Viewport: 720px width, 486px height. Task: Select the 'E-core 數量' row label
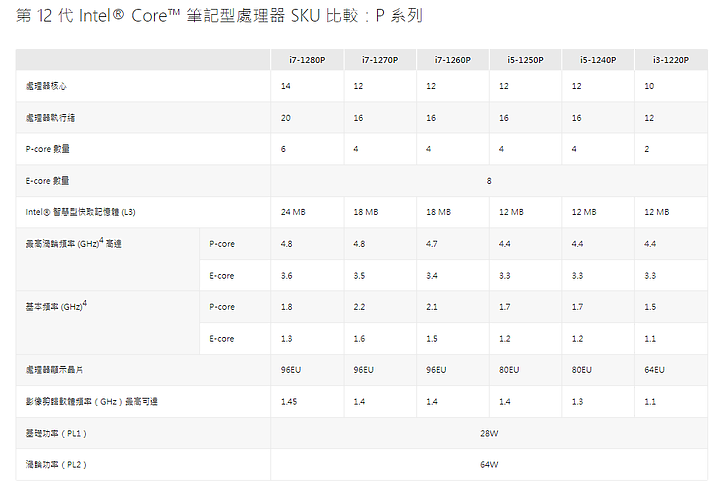pos(47,181)
